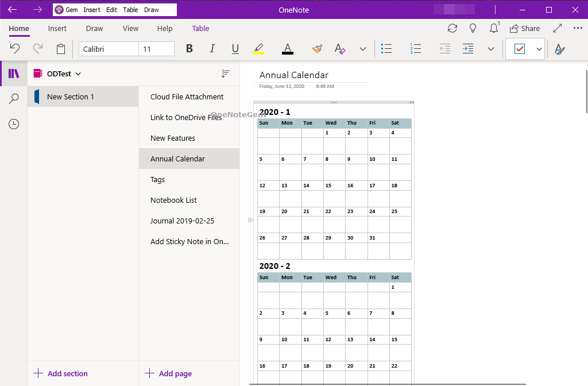
Task: Open the lightbulb tips icon
Action: (473, 28)
